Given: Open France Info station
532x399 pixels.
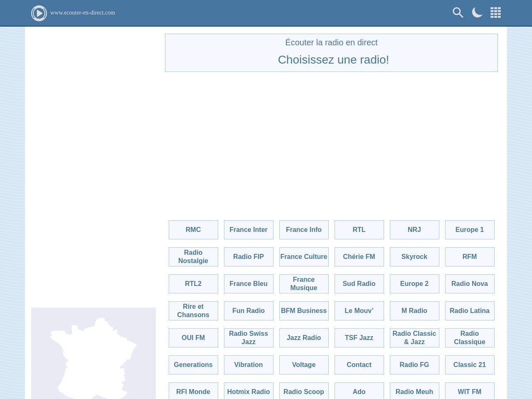Looking at the screenshot, I should pyautogui.click(x=304, y=230).
